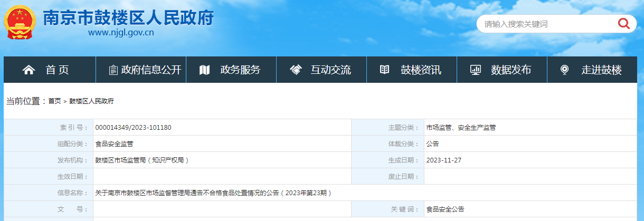Image resolution: width=644 pixels, height=221 pixels.
Task: Click the 组配分类 label cell
Action: coord(49,144)
